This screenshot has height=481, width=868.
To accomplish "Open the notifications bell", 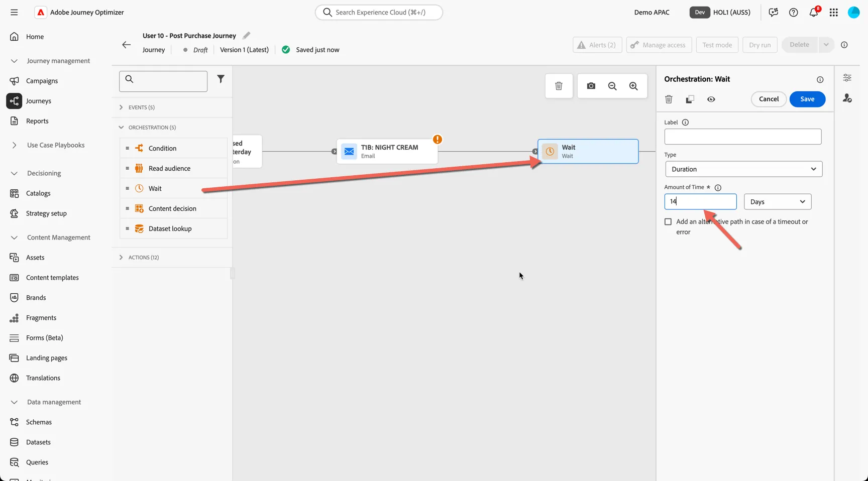I will coord(814,13).
